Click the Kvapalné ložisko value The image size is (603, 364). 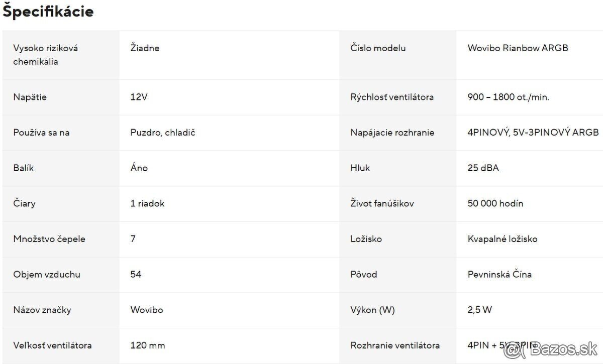pyautogui.click(x=502, y=239)
